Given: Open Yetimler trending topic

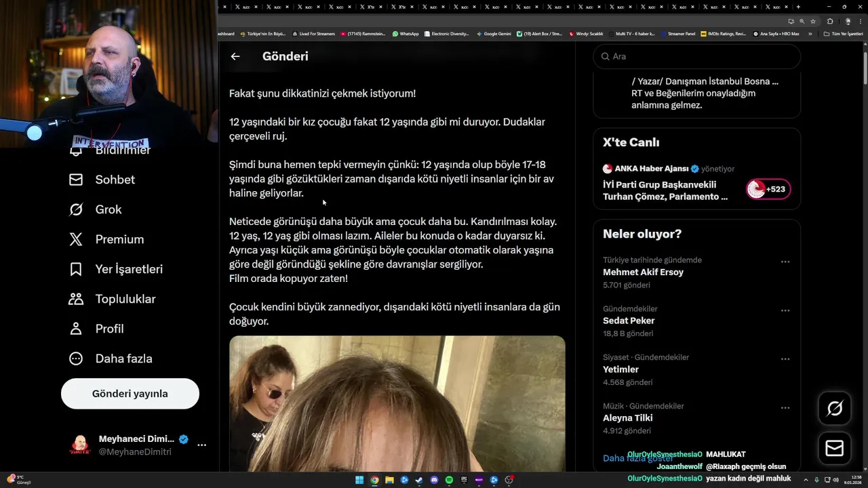Looking at the screenshot, I should pos(620,369).
